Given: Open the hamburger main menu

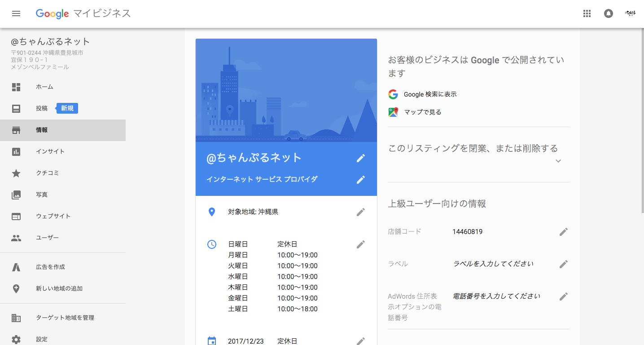Looking at the screenshot, I should tap(16, 13).
